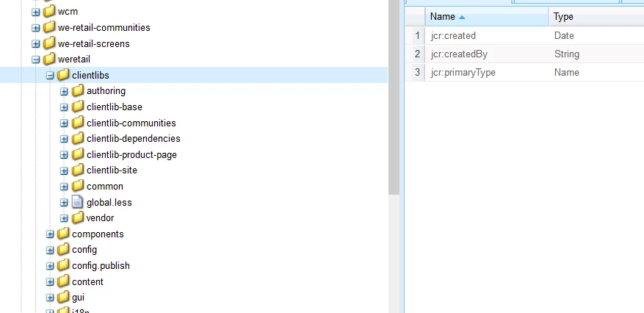Expand the common folder node
Image resolution: width=644 pixels, height=313 pixels.
64,187
